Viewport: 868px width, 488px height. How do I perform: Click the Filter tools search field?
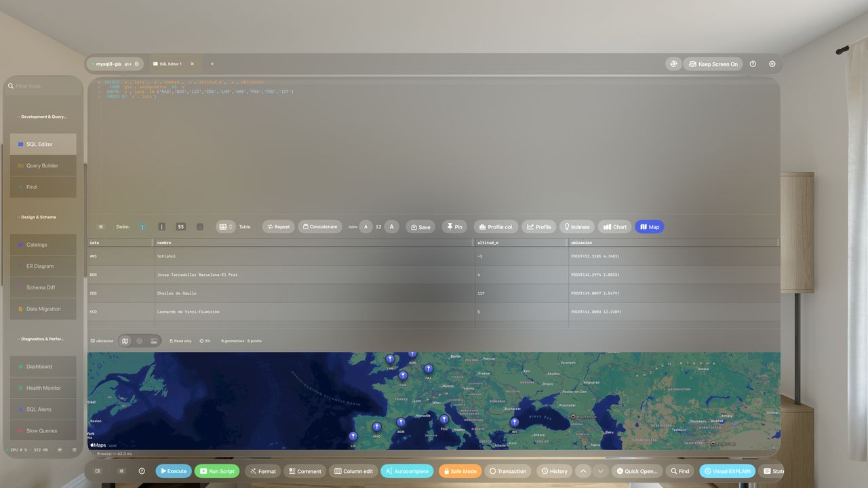43,86
